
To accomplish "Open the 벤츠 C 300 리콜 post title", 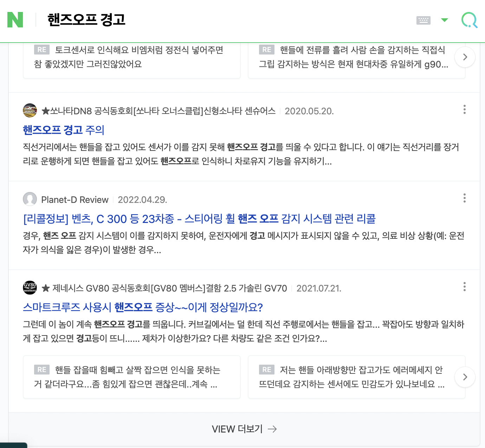I will coord(199,219).
